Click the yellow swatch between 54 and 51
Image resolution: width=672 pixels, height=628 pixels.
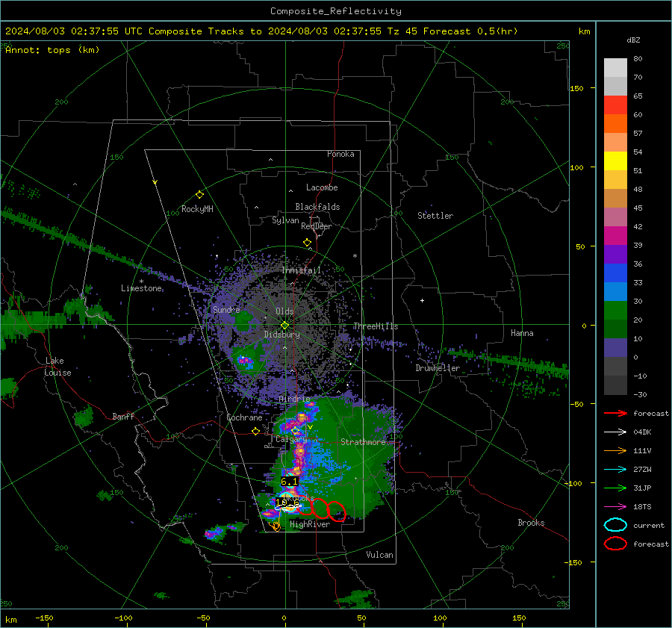615,161
